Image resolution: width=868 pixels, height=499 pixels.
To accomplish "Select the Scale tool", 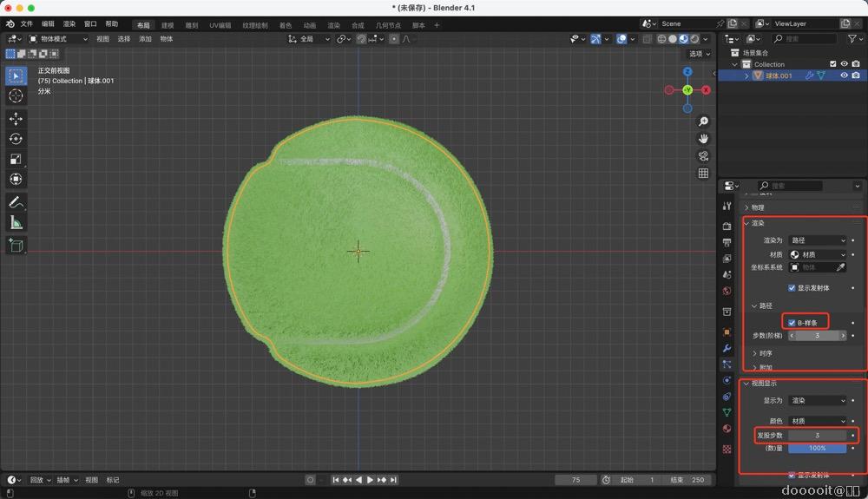I will click(16, 159).
